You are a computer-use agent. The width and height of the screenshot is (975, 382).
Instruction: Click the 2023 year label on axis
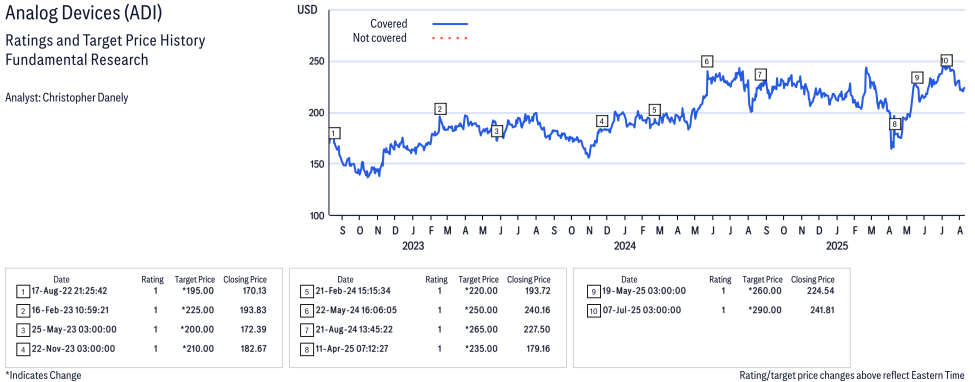point(413,246)
